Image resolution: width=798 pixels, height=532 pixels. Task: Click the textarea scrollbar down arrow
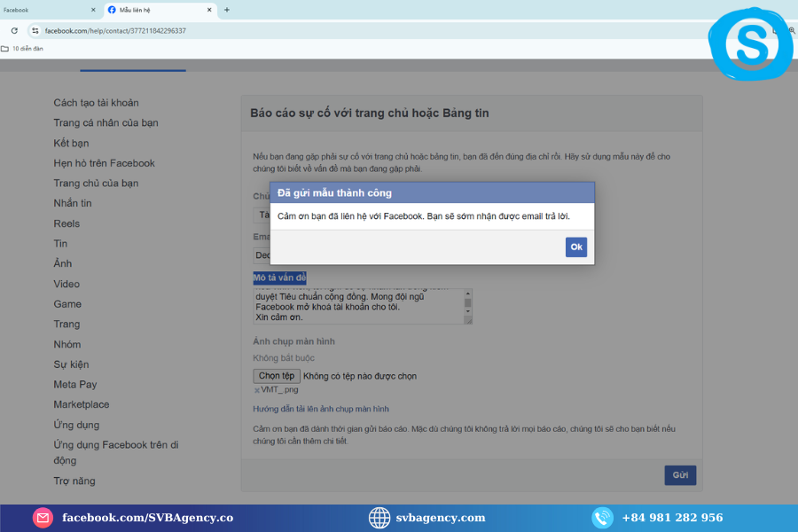tap(467, 311)
